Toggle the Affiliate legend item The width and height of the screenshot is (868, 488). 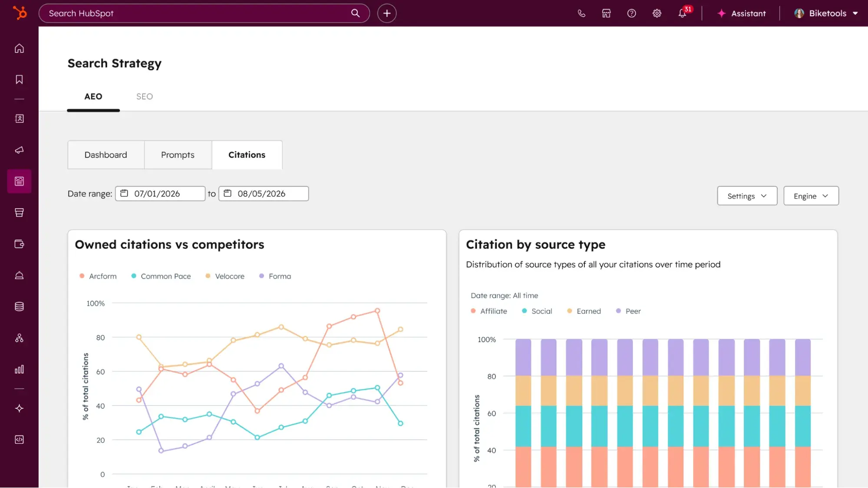tap(489, 311)
